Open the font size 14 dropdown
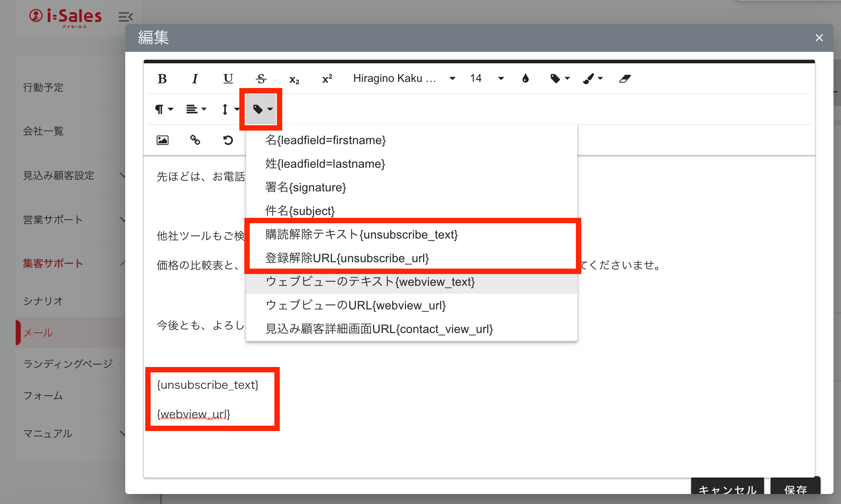This screenshot has height=504, width=841. click(486, 78)
